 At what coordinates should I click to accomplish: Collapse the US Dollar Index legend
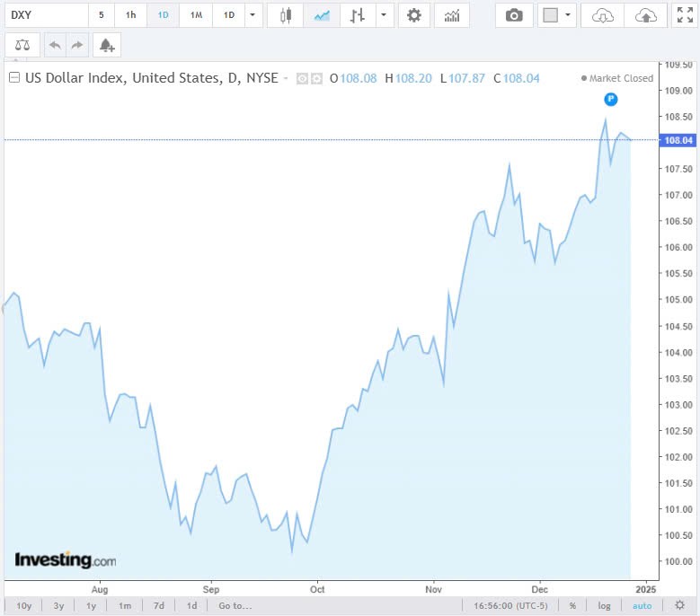coord(14,77)
